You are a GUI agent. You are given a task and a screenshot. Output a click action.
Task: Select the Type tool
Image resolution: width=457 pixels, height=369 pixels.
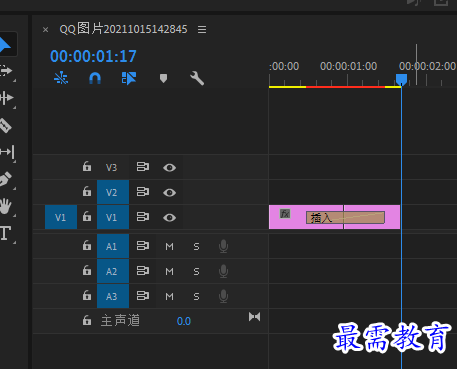[x=5, y=233]
